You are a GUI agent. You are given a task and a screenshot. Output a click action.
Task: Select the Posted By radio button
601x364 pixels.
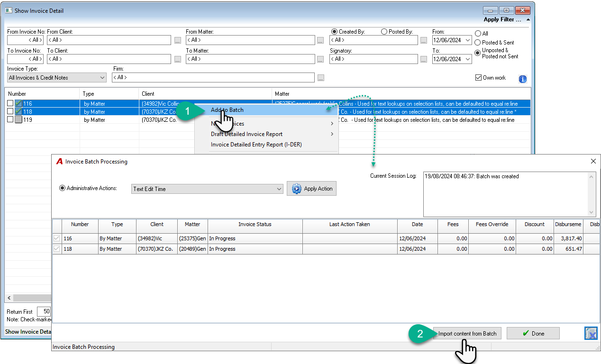(384, 32)
